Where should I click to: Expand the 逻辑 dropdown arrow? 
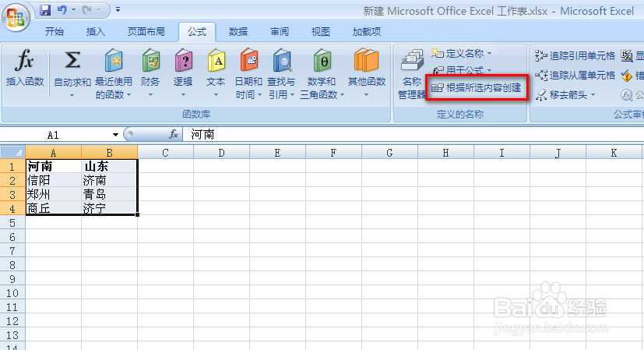coord(183,95)
